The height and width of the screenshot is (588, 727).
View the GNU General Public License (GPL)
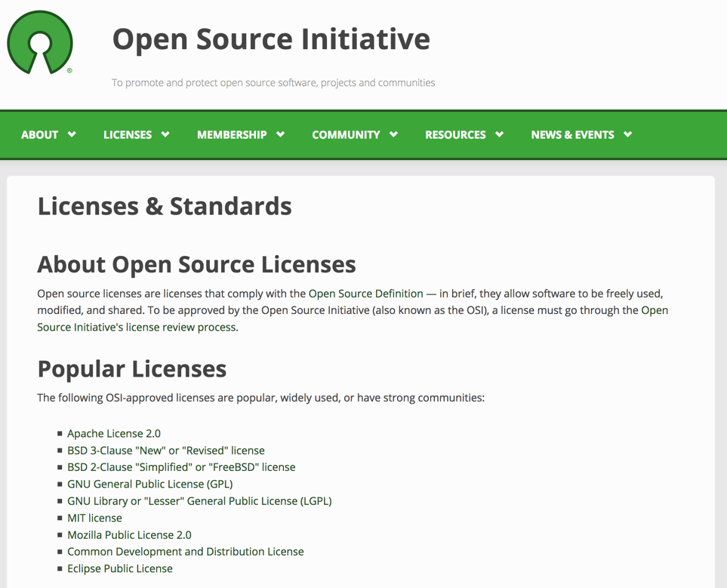click(x=149, y=484)
